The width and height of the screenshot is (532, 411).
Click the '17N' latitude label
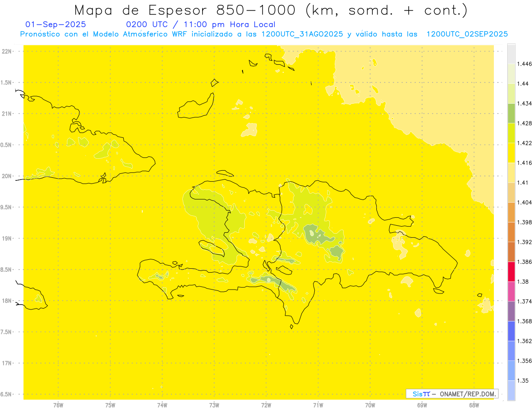7,363
